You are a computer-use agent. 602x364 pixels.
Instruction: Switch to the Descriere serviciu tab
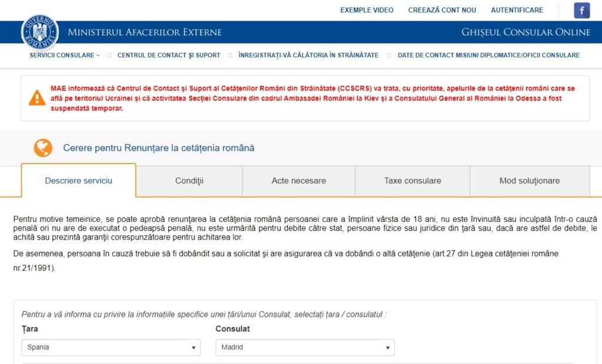79,181
